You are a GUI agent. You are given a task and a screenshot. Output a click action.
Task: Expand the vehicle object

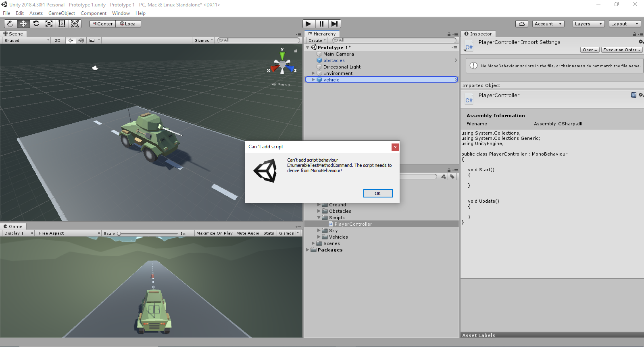[313, 80]
